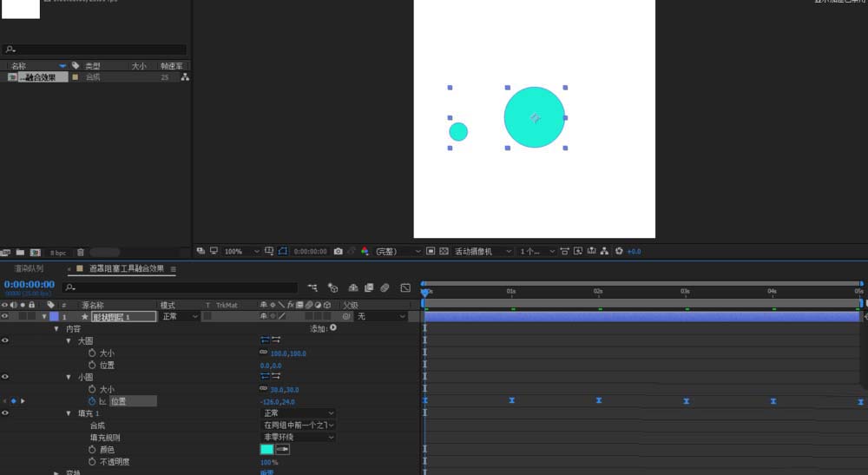Open the 填充规则 dropdown
Screen dimensions: 868x475
pyautogui.click(x=298, y=438)
